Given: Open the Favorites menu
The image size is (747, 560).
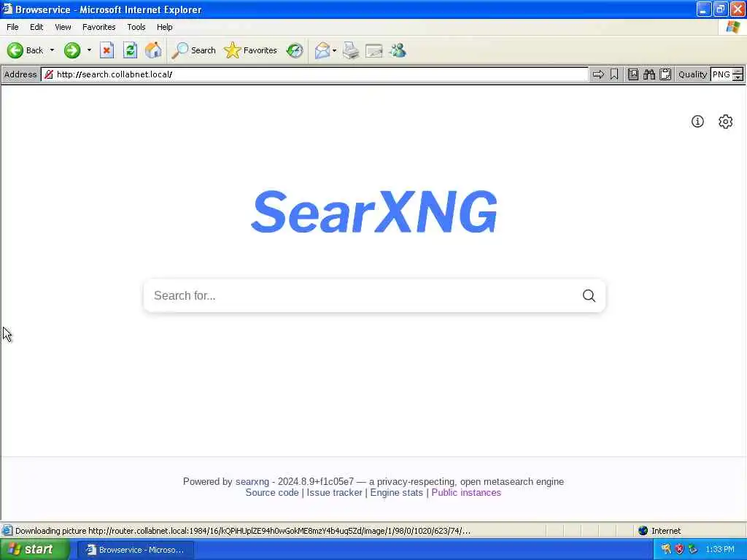Looking at the screenshot, I should 98,27.
